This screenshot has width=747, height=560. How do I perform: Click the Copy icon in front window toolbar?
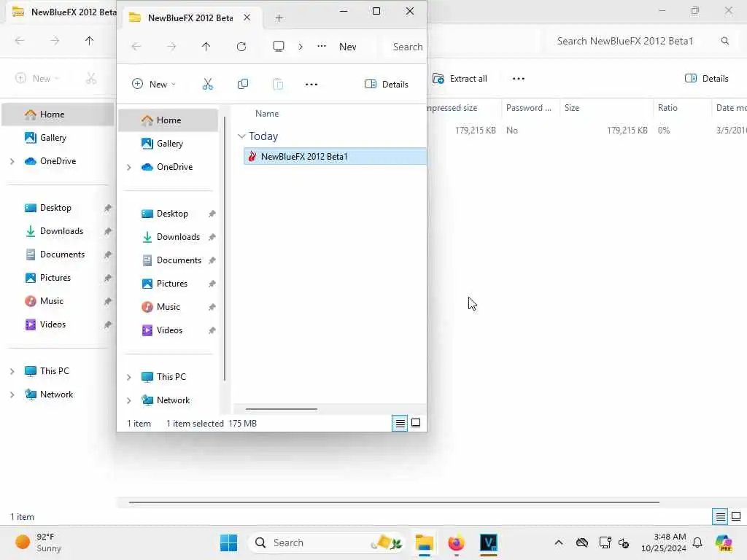242,85
